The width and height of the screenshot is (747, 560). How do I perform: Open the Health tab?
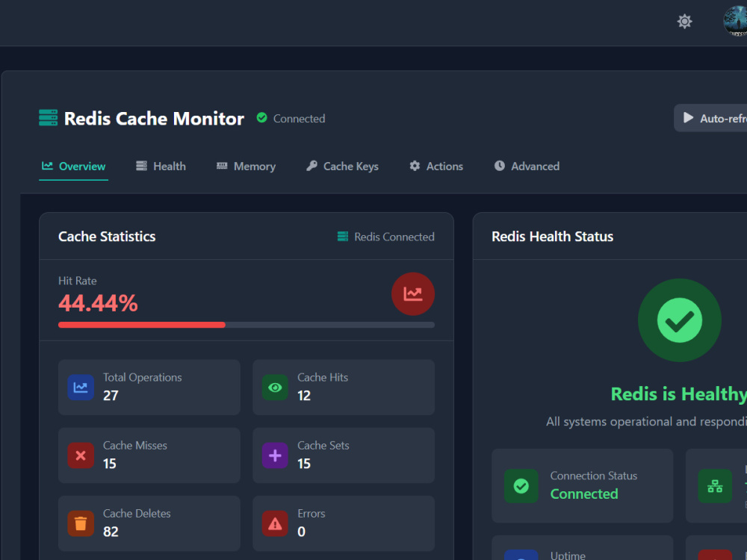click(161, 167)
